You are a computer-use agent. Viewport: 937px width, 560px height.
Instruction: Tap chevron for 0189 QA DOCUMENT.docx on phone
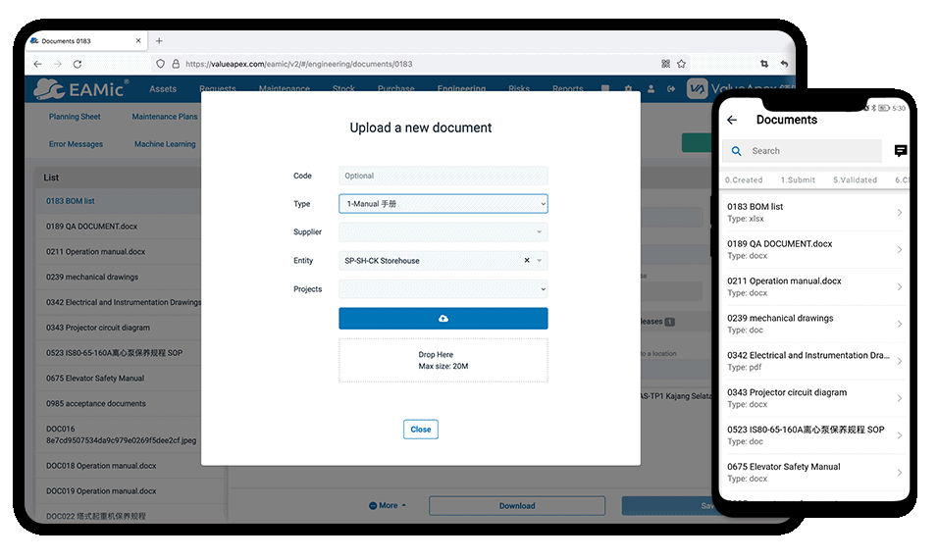tap(900, 249)
